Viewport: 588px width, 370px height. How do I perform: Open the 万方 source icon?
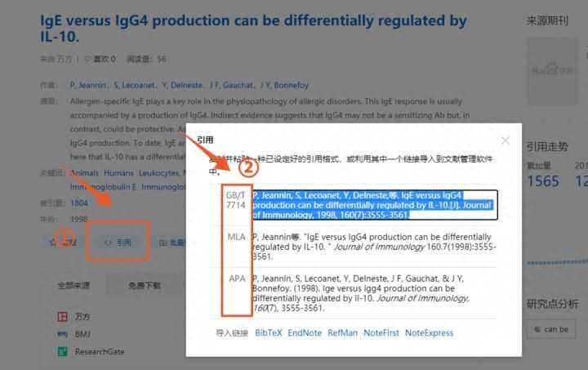coord(63,316)
